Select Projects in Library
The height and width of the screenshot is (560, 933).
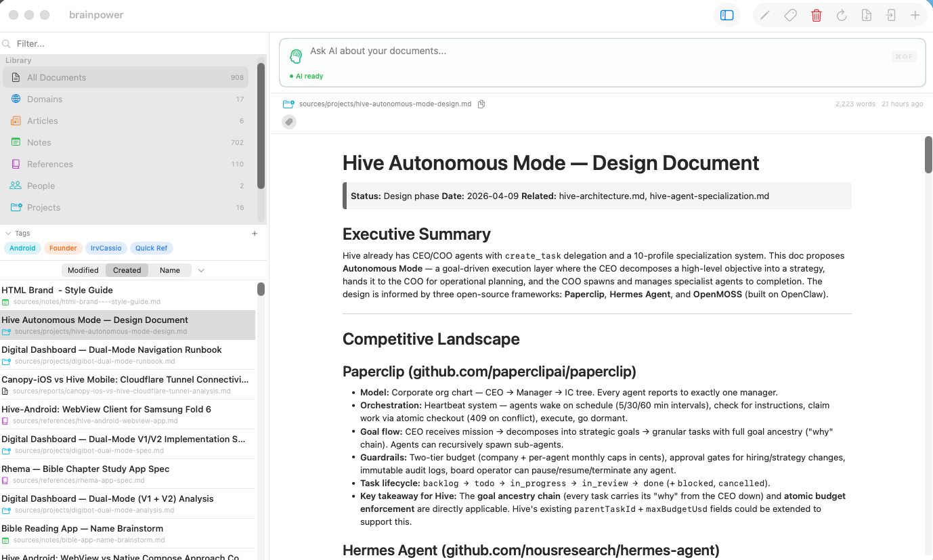click(x=125, y=207)
